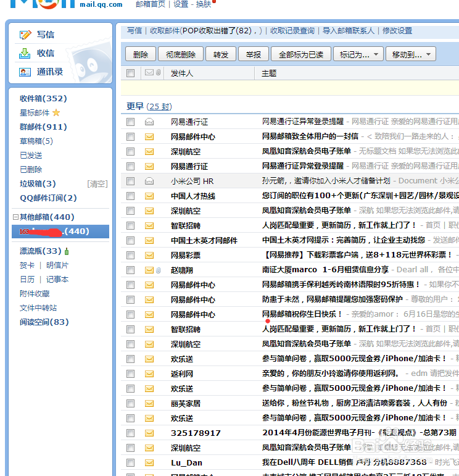459x476 pixels.
Task: Check the box for 赵啸翔 mail
Action: (x=130, y=270)
